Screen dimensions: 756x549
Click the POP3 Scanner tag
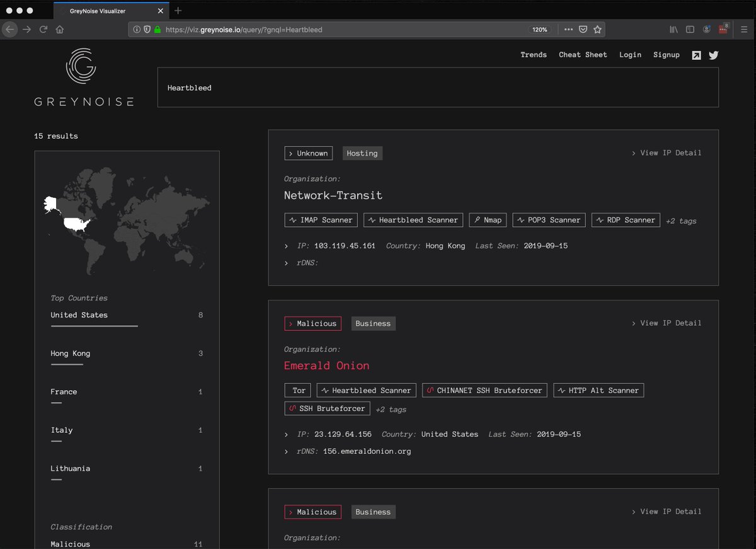click(549, 220)
